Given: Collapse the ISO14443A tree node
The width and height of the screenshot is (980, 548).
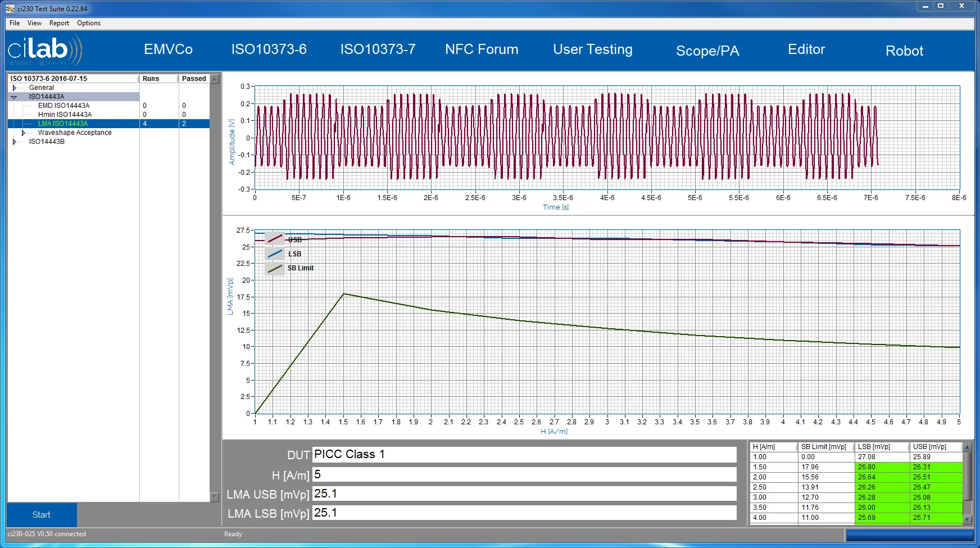Looking at the screenshot, I should (x=14, y=97).
